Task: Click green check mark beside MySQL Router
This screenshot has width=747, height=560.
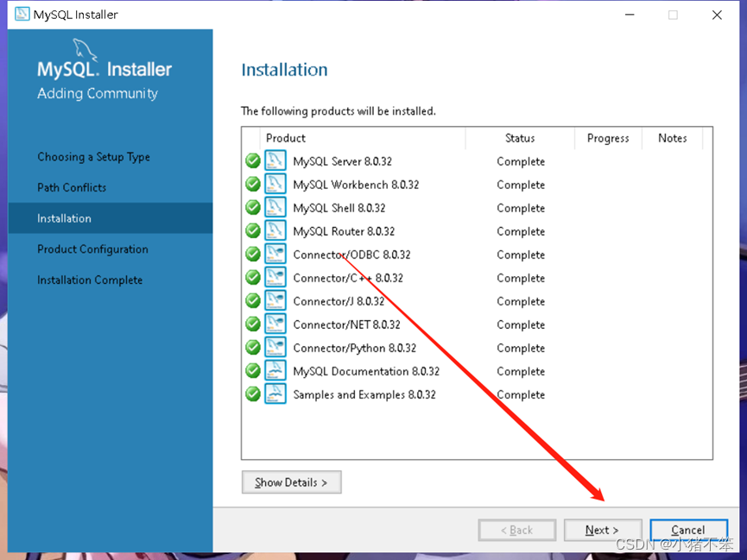Action: tap(252, 231)
